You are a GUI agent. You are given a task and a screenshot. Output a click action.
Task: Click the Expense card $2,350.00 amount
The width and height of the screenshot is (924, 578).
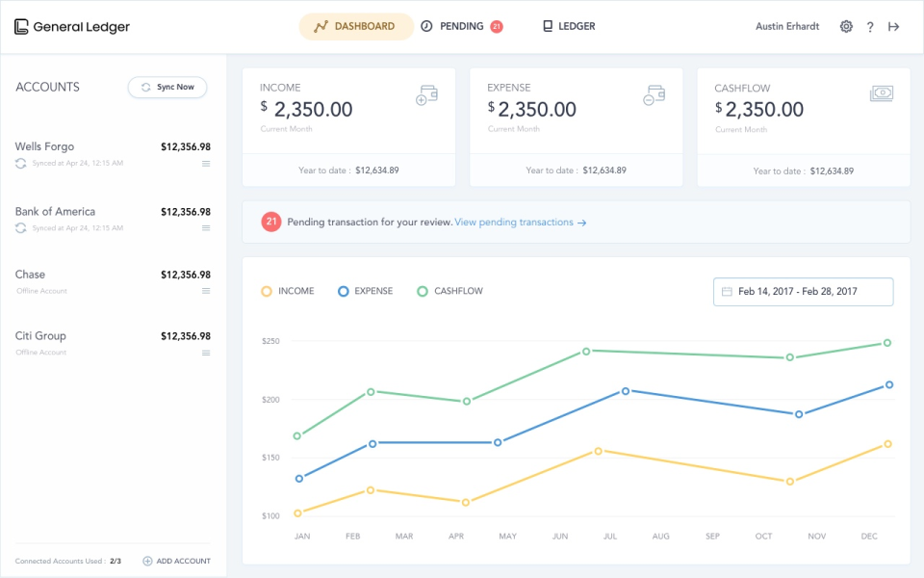pyautogui.click(x=532, y=109)
